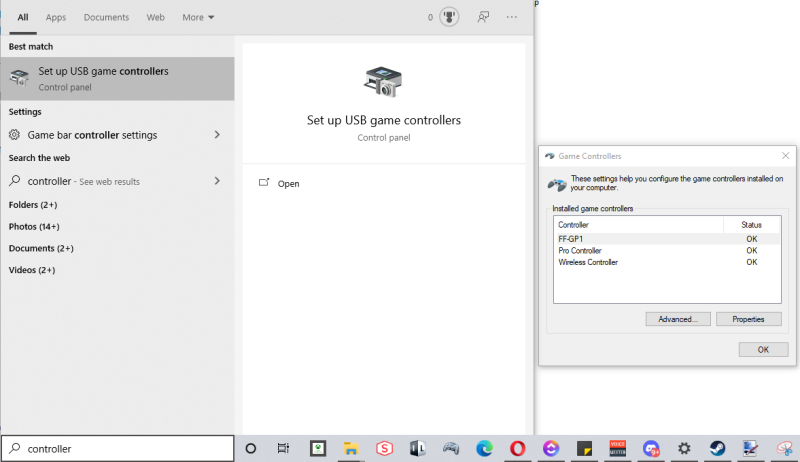Click the Status column header

[x=752, y=225]
